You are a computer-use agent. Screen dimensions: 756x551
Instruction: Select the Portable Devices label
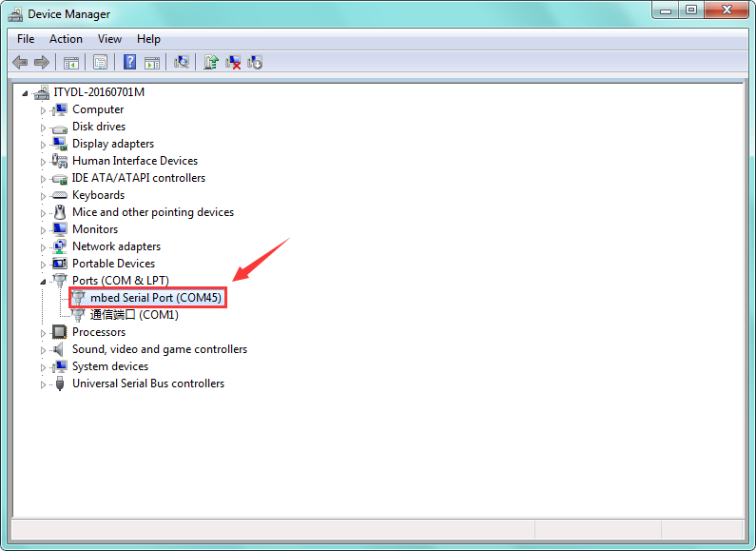(113, 264)
